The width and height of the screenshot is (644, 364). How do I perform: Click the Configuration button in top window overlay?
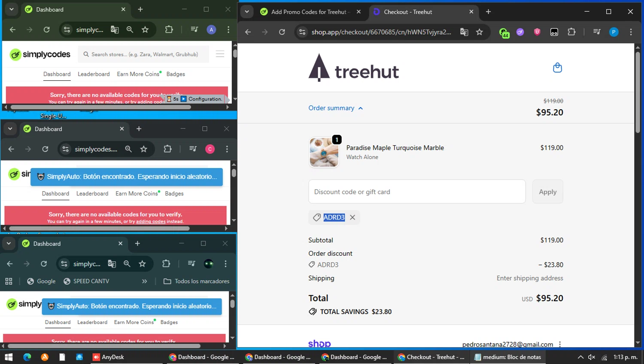(201, 99)
